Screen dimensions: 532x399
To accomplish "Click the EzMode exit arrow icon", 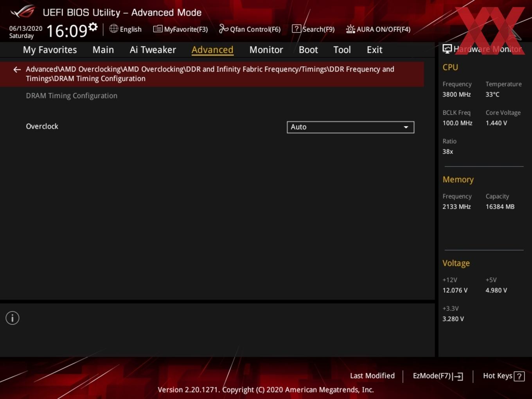I will (458, 376).
